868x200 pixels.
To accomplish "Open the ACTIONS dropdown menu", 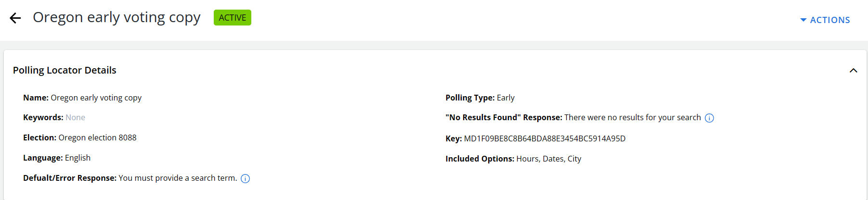I will (825, 20).
